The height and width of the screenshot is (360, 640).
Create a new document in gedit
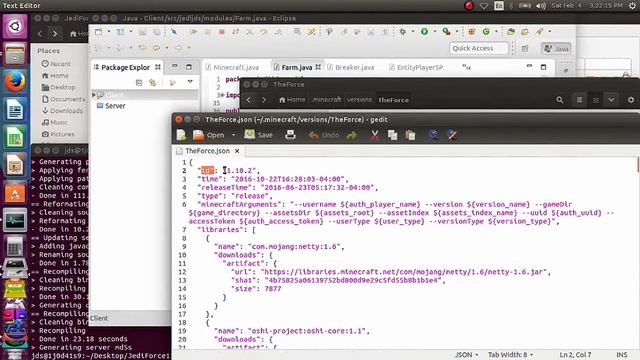(x=181, y=135)
